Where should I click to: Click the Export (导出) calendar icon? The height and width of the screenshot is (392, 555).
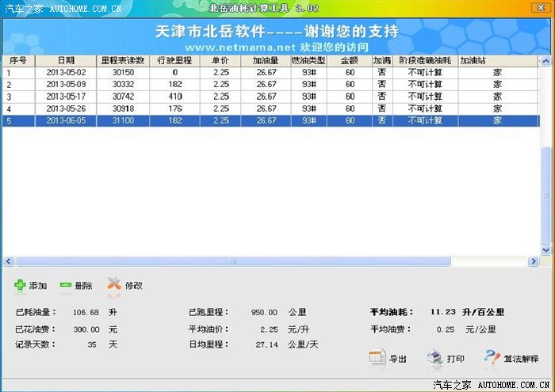(x=377, y=358)
